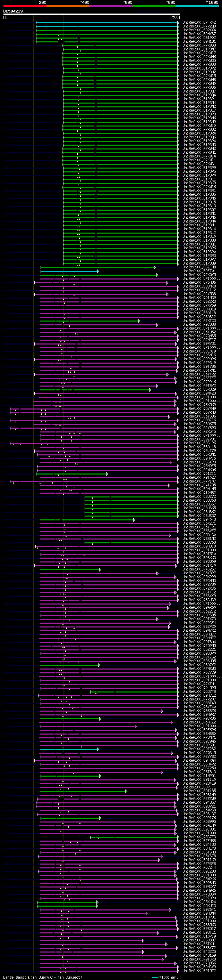The height and width of the screenshot is (980, 222).
Task: Click the UniRef100_B1P3P2 label
Action: pyautogui.click(x=199, y=68)
